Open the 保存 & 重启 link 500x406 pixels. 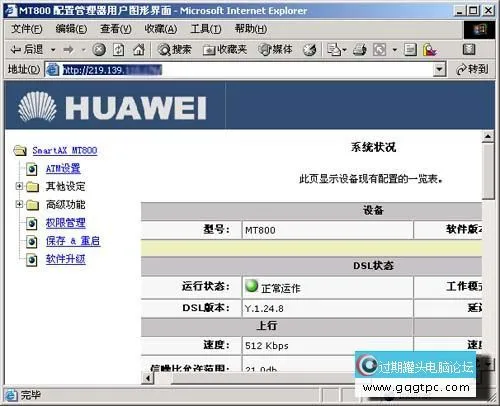(x=73, y=241)
